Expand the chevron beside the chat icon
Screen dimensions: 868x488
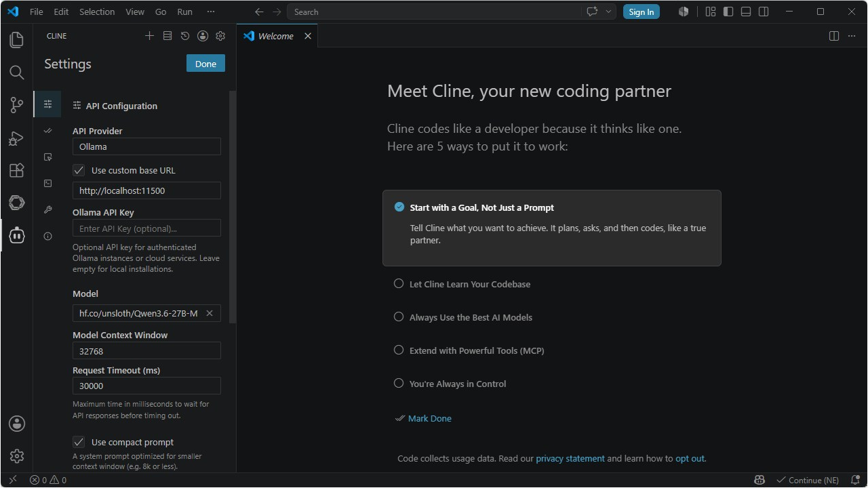click(608, 12)
